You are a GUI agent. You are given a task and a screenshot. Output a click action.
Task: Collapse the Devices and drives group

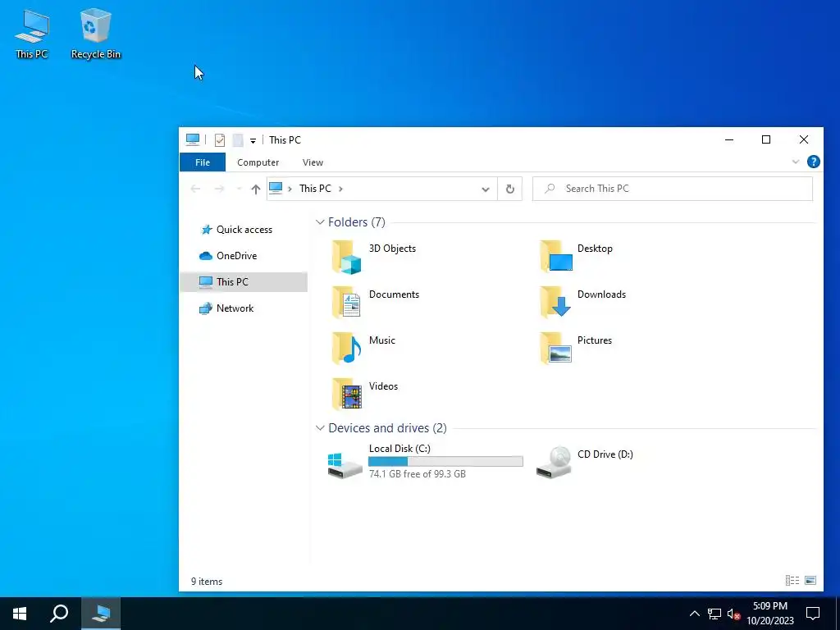(320, 428)
